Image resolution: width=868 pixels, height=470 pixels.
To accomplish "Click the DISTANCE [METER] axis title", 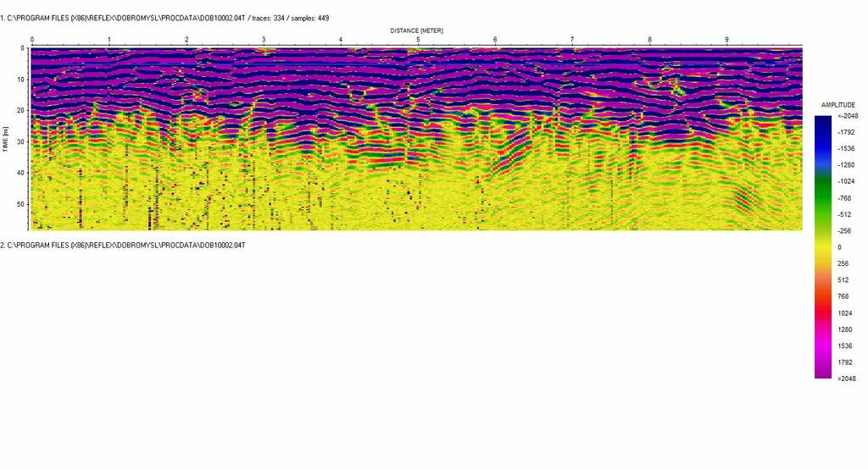I will click(x=416, y=30).
